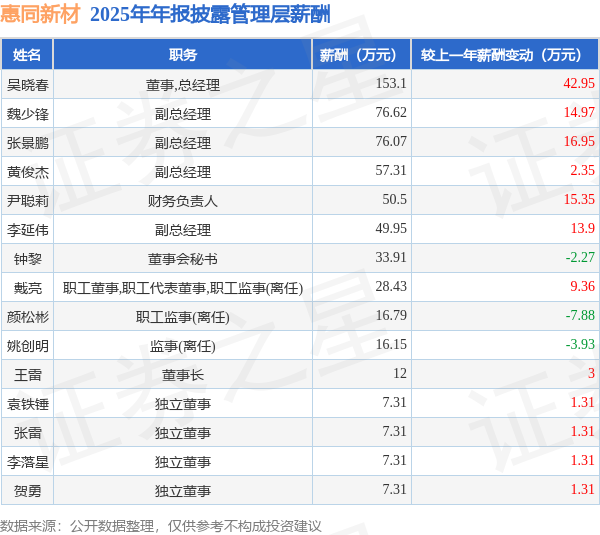
Task: Select the name 王雷
Action: [28, 375]
